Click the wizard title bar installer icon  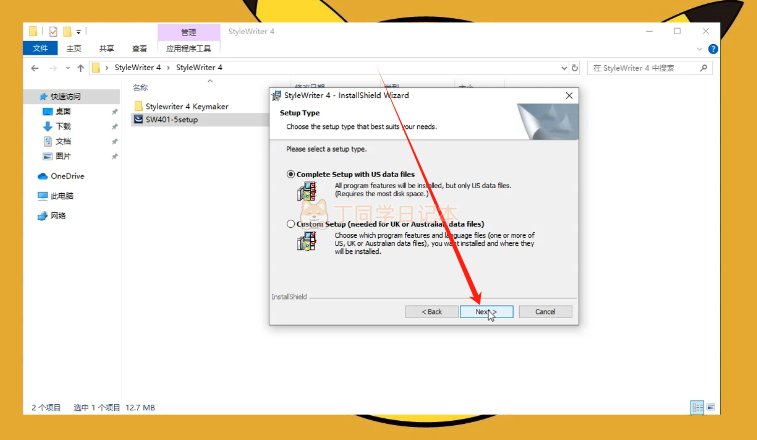pyautogui.click(x=277, y=96)
